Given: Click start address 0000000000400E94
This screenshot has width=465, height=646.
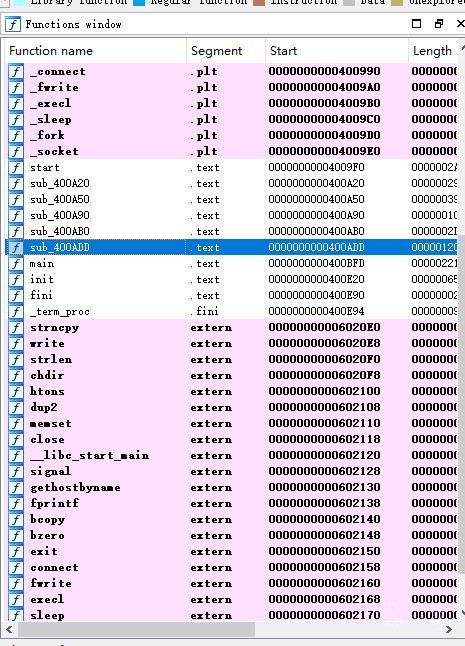Looking at the screenshot, I should tap(316, 311).
